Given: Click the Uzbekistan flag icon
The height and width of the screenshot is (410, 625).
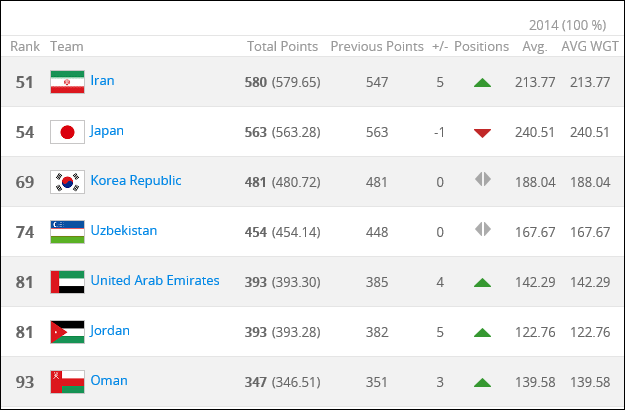Looking at the screenshot, I should tap(67, 232).
